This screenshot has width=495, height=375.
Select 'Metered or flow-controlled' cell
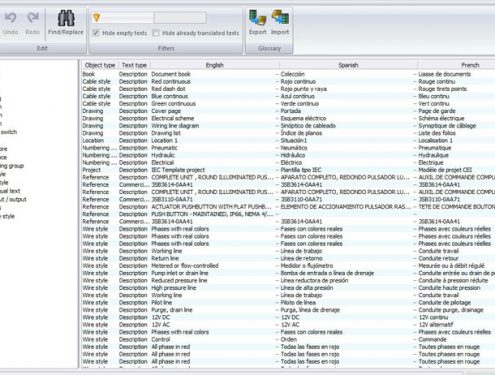click(185, 266)
